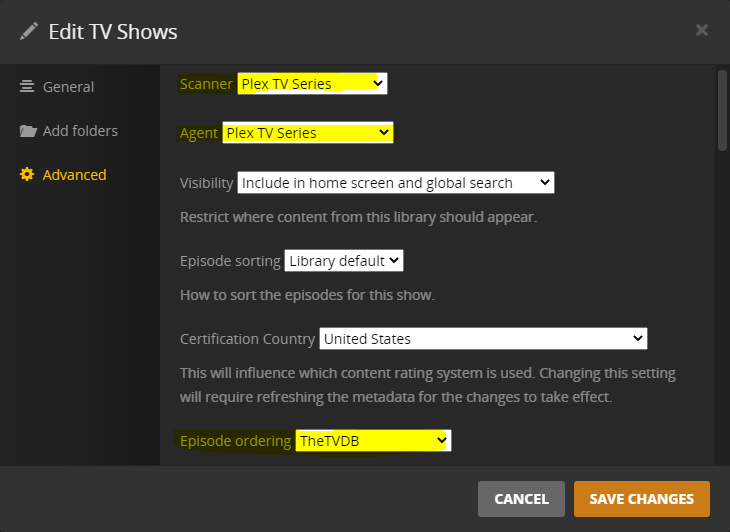Click the Episode ordering label
Screen dimensions: 730x532
(x=236, y=441)
